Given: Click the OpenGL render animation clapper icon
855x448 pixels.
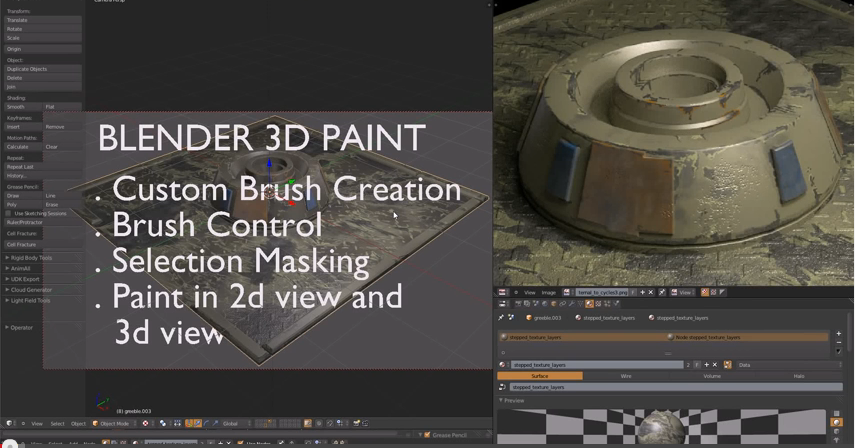Looking at the screenshot, I should (x=365, y=423).
